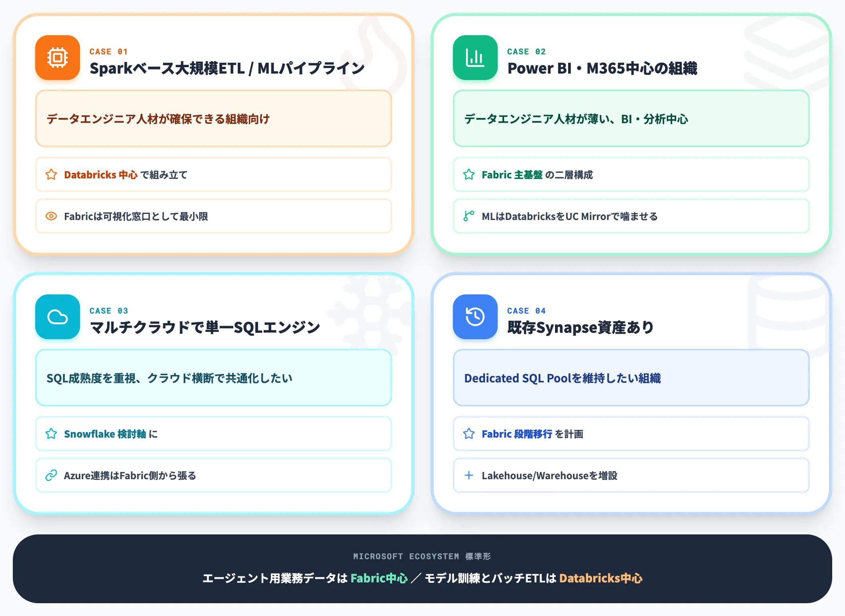Click the row Snowflake 検討軸 に
This screenshot has height=616, width=845.
pyautogui.click(x=214, y=434)
